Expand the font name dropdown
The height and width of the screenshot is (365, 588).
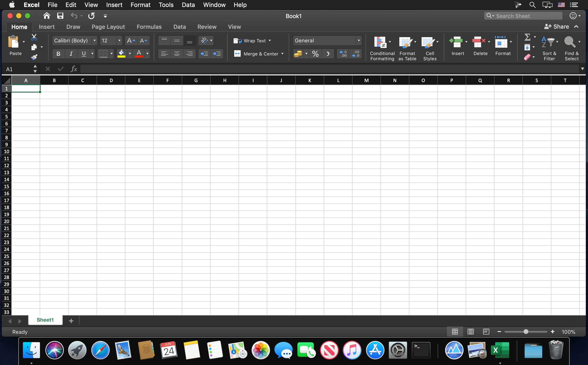[x=94, y=40]
